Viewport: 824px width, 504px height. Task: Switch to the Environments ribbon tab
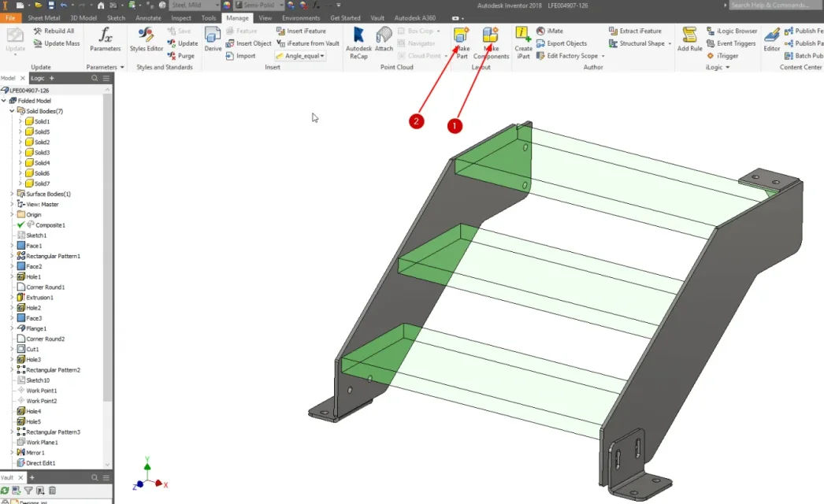tap(301, 18)
